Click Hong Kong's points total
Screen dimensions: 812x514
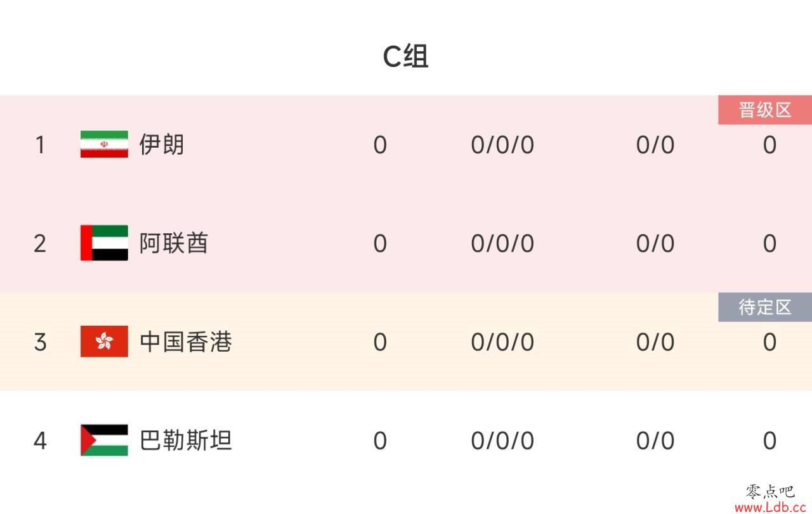tap(769, 342)
